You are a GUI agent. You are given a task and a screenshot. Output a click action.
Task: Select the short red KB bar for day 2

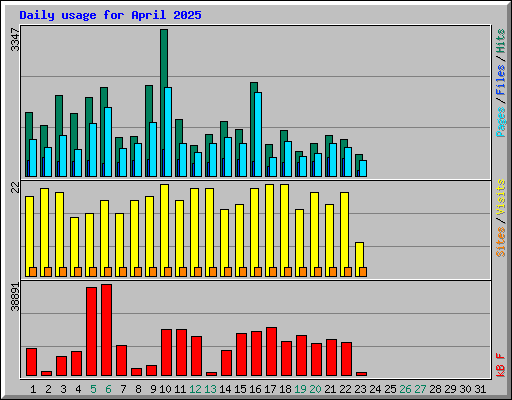pyautogui.click(x=47, y=374)
